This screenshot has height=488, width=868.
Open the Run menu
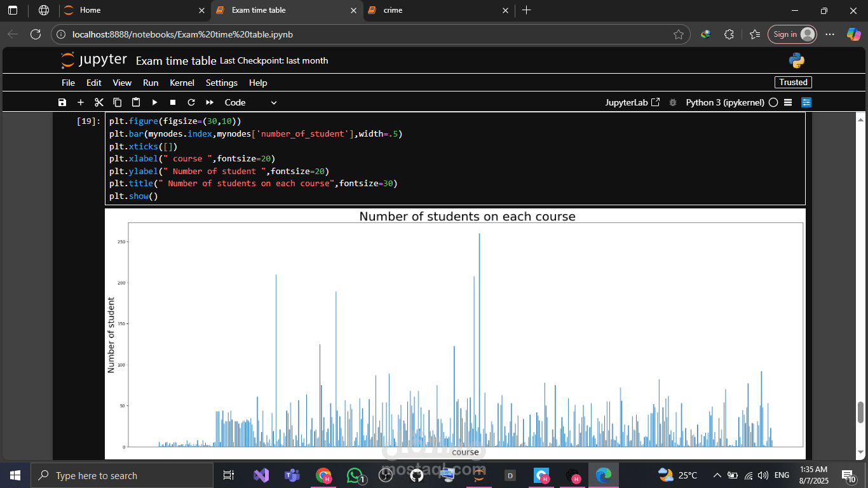coord(151,83)
